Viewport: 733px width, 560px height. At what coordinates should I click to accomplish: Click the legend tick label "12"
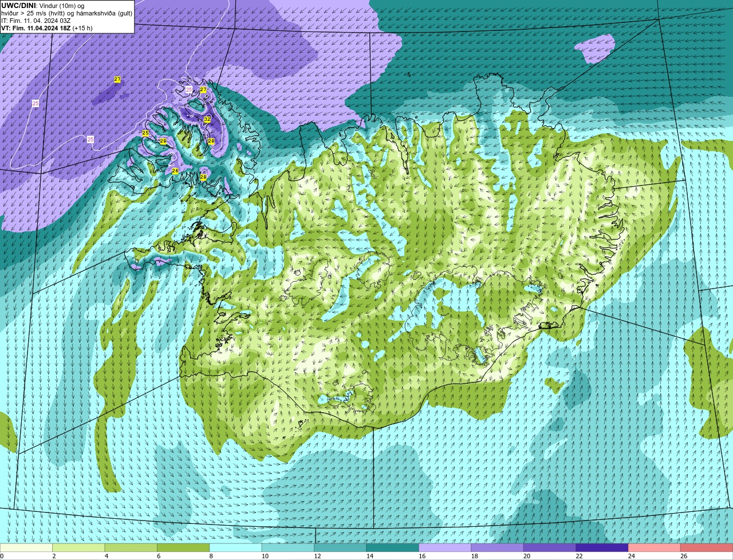[317, 556]
